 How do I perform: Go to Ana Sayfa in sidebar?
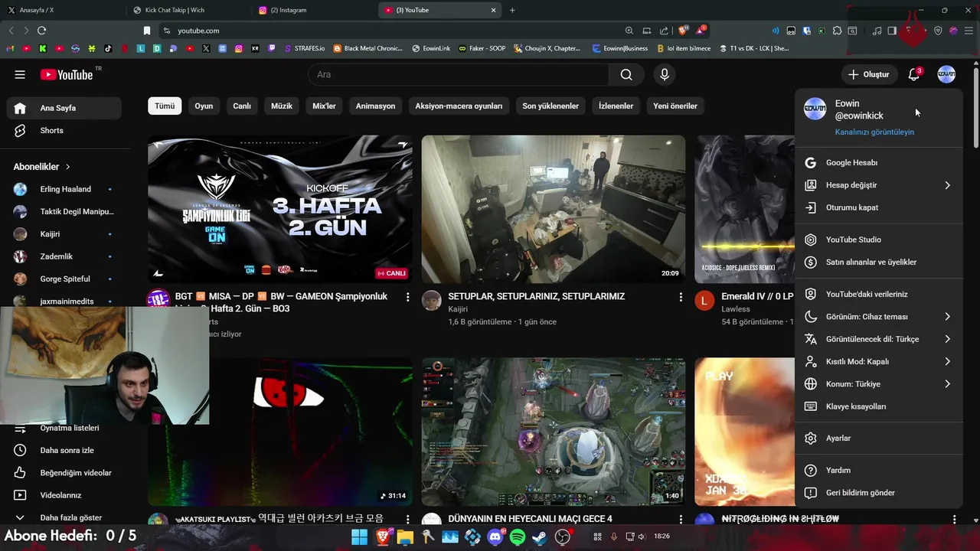(x=64, y=108)
